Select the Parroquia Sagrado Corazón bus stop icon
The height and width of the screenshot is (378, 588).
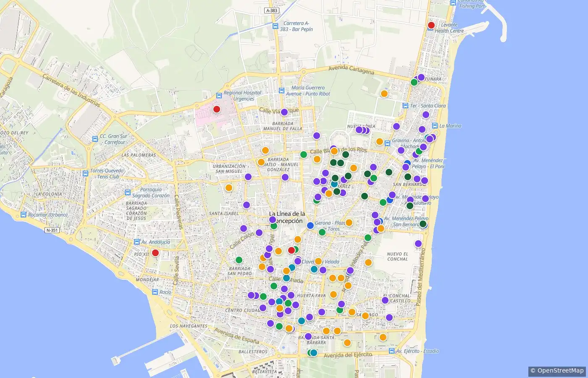(x=127, y=192)
